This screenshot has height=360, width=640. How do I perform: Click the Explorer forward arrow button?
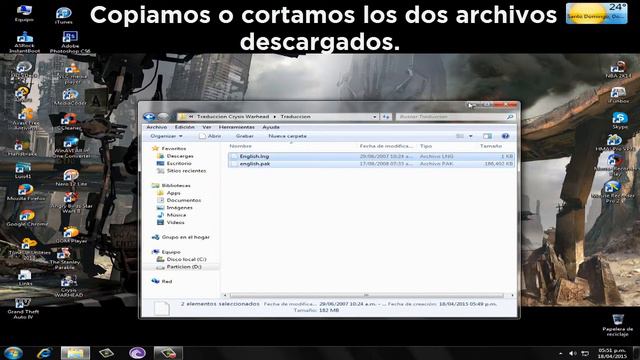(163, 117)
